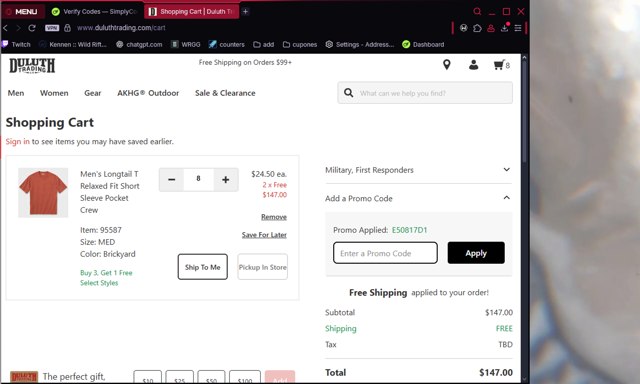Collapse the Add a Promo Code section
This screenshot has height=384, width=640.
pos(418,198)
